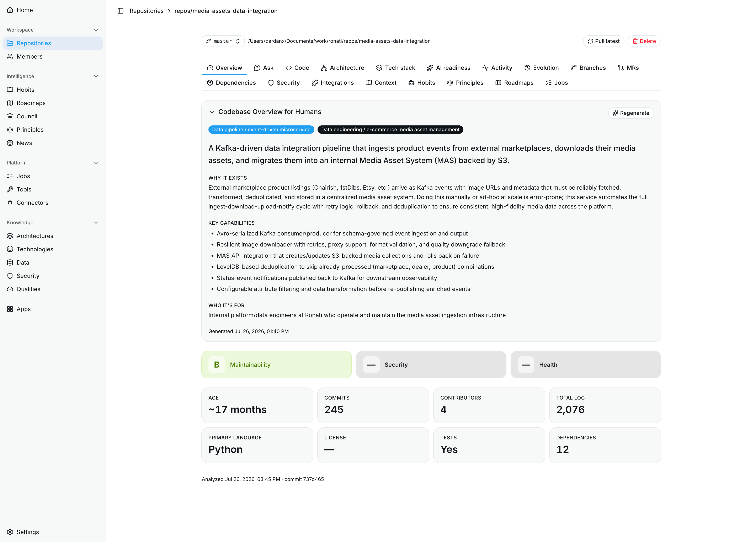Open the master branch selector
The width and height of the screenshot is (756, 542).
click(223, 41)
